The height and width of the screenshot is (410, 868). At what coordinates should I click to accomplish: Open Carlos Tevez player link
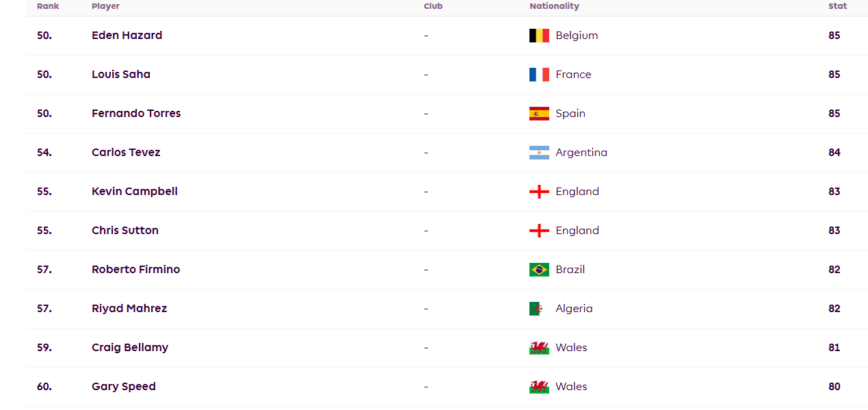point(126,153)
